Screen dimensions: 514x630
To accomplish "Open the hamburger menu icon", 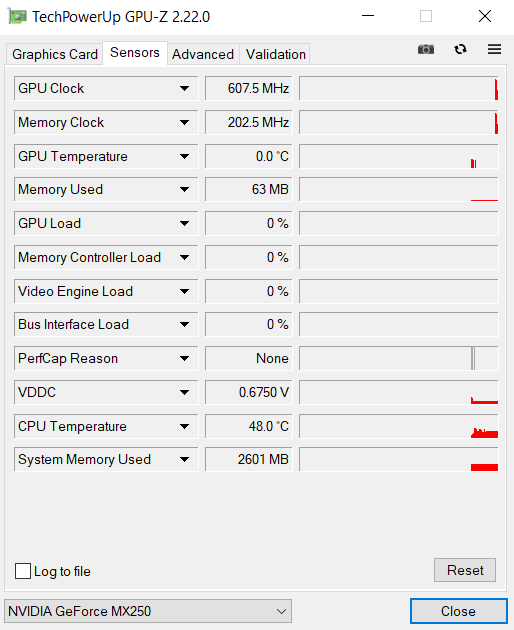I will click(x=494, y=49).
